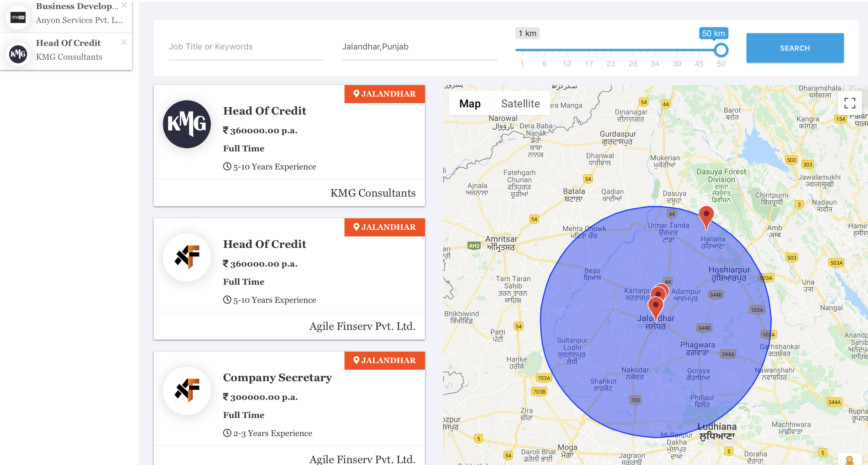This screenshot has width=868, height=465.
Task: Click the Agile Finserv logo on Company Secretary card
Action: [x=187, y=391]
